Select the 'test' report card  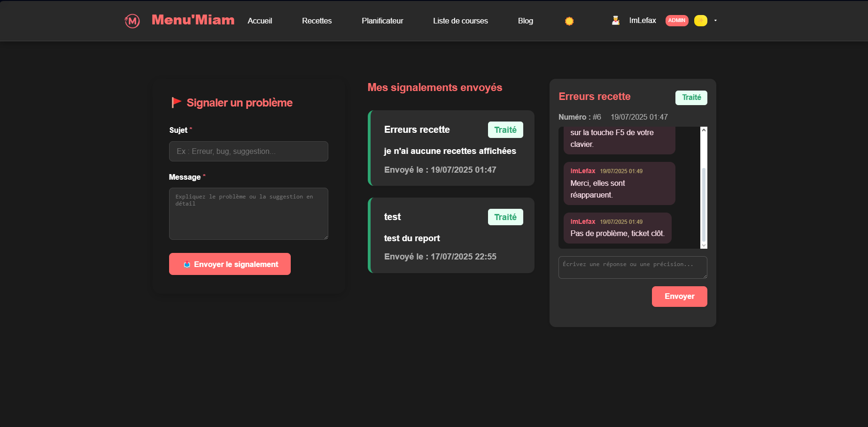pyautogui.click(x=451, y=236)
